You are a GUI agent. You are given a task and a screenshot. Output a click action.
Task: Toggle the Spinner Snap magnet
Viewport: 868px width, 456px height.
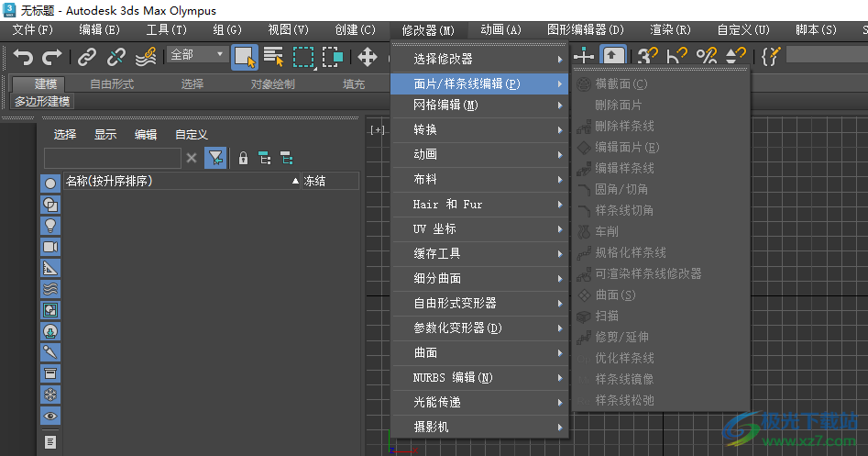[736, 57]
